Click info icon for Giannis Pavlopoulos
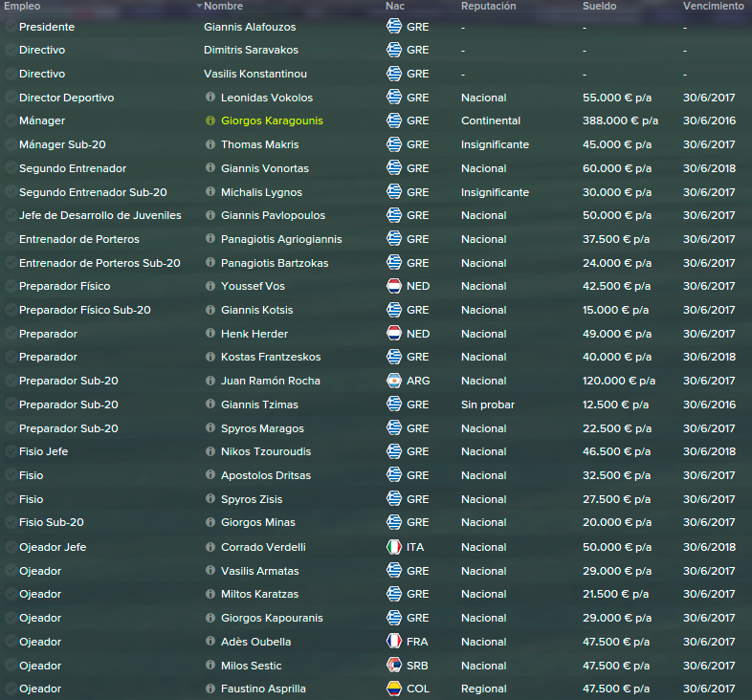 [210, 215]
